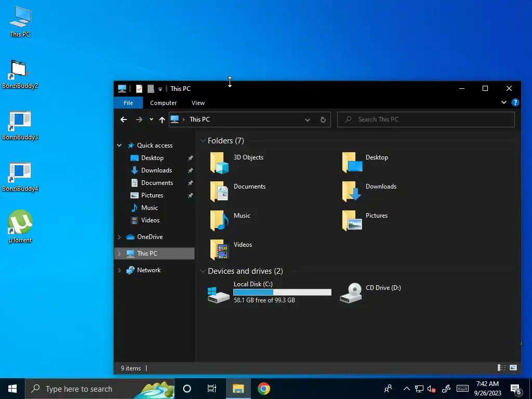Click the Forward navigation arrow
The image size is (532, 399).
[x=139, y=119]
